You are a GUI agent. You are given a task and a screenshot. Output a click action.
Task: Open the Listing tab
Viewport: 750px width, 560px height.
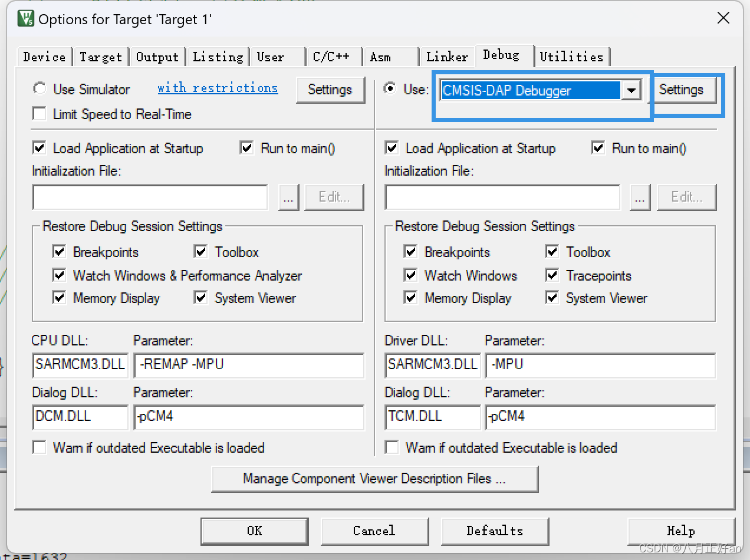(x=218, y=57)
